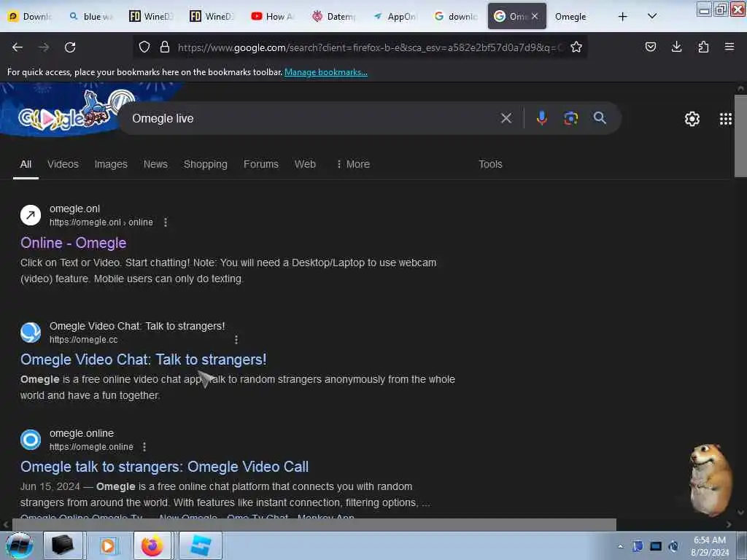The image size is (747, 560).
Task: Go back to the previous page
Action: [18, 47]
